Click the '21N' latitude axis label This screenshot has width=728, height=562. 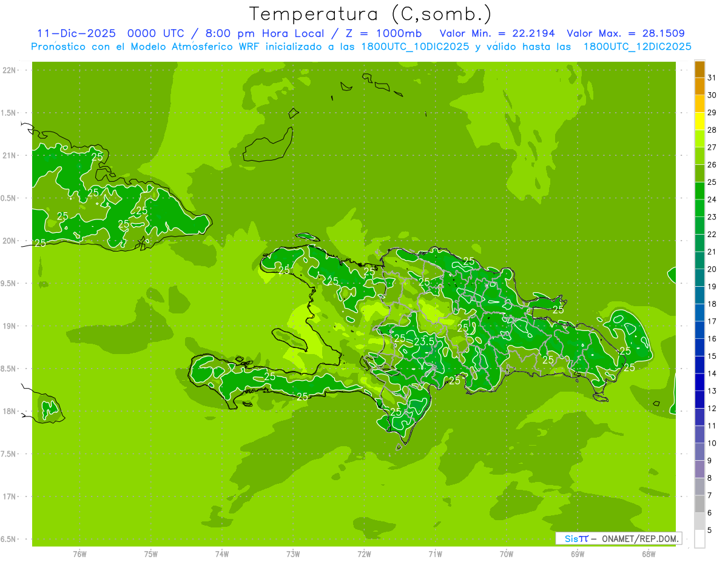click(x=10, y=156)
